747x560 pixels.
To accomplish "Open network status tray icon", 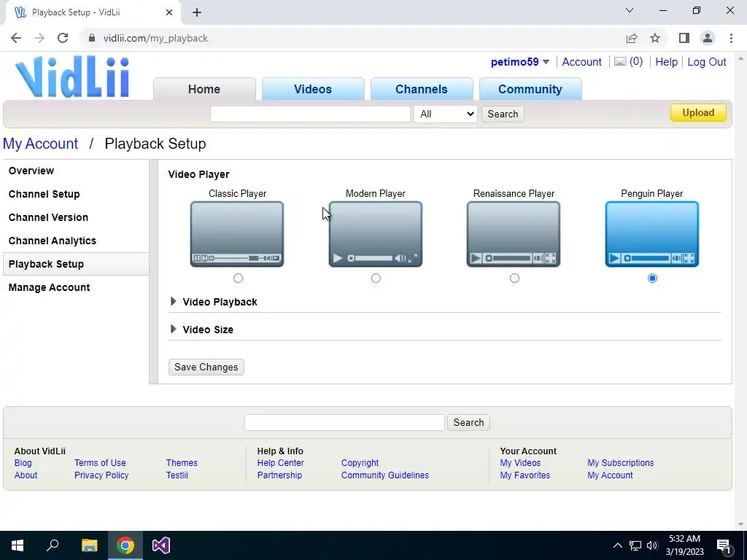I will [635, 545].
